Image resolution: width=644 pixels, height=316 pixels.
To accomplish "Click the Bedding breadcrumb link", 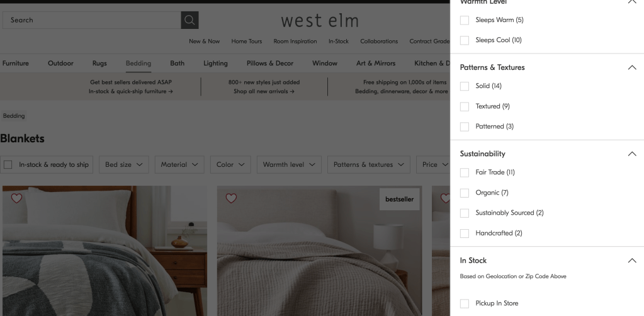I will pyautogui.click(x=14, y=116).
